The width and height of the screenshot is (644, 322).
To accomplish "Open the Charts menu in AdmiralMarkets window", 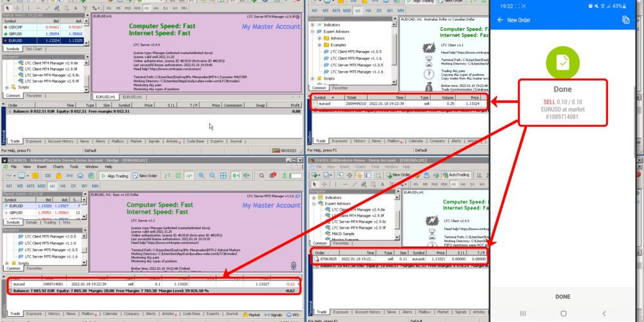I will (58, 167).
